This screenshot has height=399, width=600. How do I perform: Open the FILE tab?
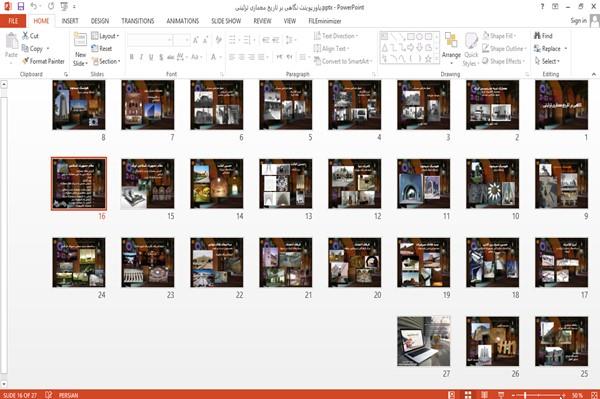point(13,21)
